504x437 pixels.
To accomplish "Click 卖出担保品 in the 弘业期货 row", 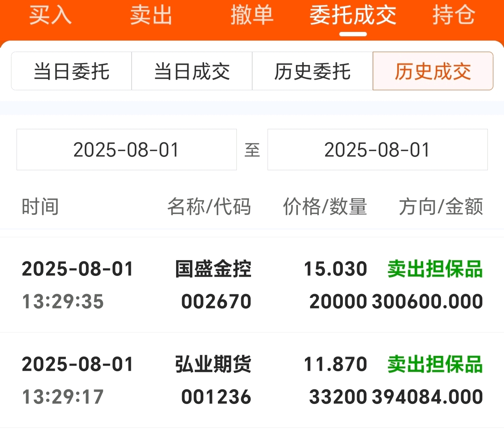I will (435, 364).
